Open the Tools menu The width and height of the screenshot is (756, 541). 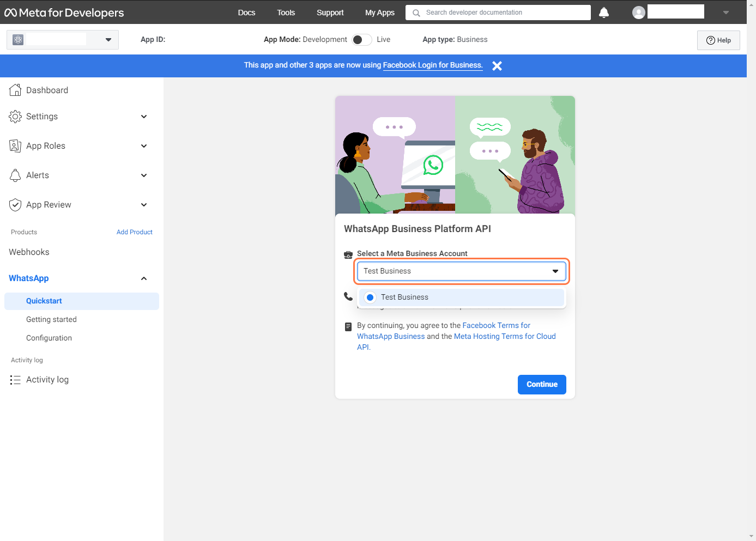point(286,13)
